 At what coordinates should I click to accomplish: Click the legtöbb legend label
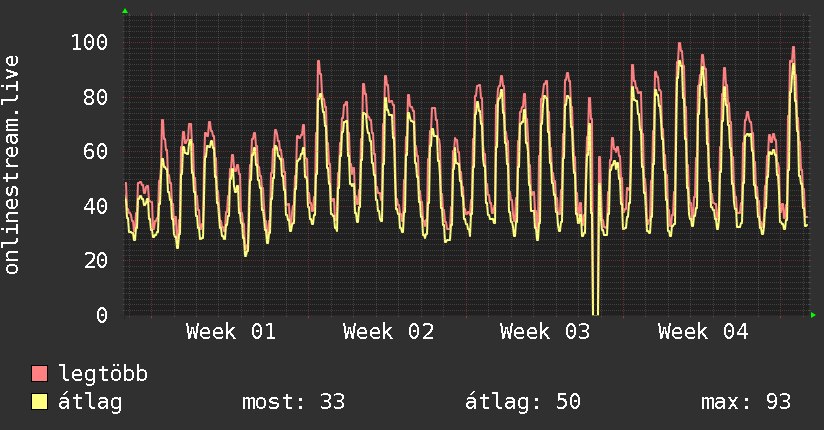102,374
